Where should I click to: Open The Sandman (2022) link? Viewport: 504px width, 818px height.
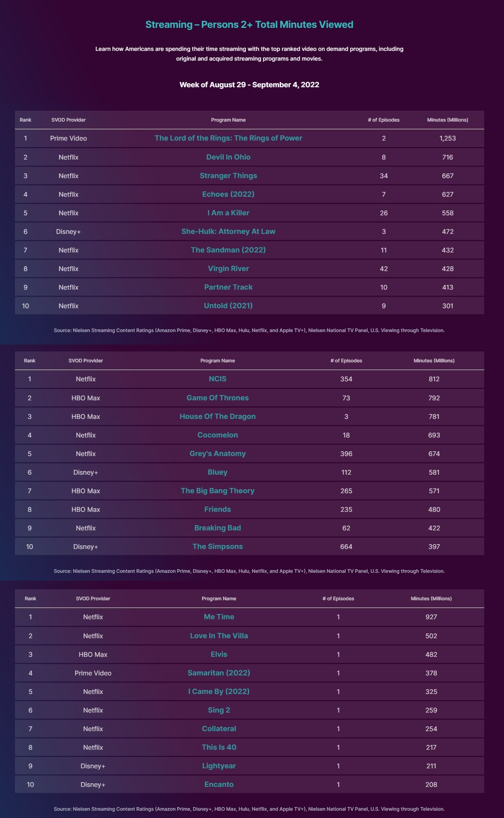[228, 250]
